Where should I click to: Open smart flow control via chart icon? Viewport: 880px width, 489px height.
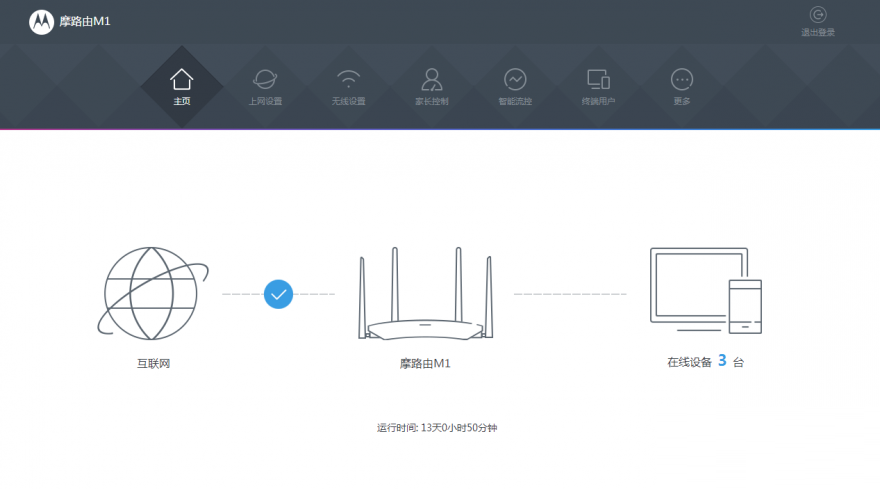515,79
